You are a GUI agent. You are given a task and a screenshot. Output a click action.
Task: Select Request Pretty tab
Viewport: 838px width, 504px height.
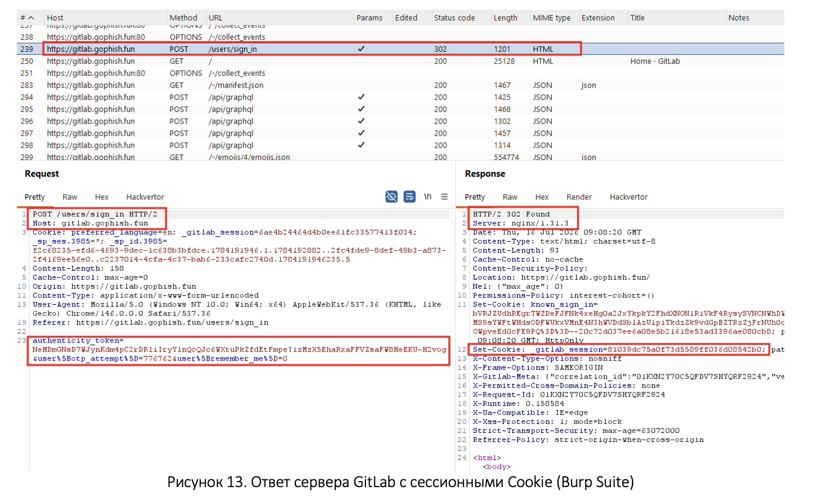pyautogui.click(x=35, y=197)
